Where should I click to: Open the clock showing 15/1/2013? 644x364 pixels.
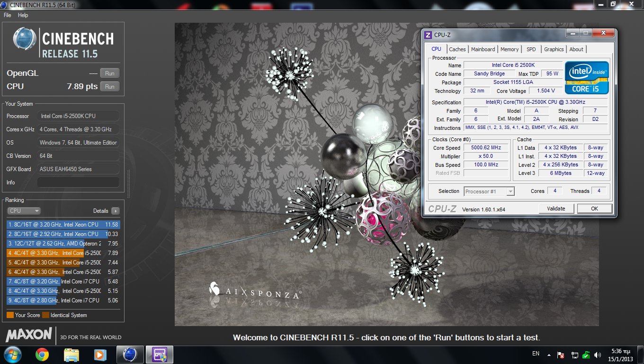621,355
